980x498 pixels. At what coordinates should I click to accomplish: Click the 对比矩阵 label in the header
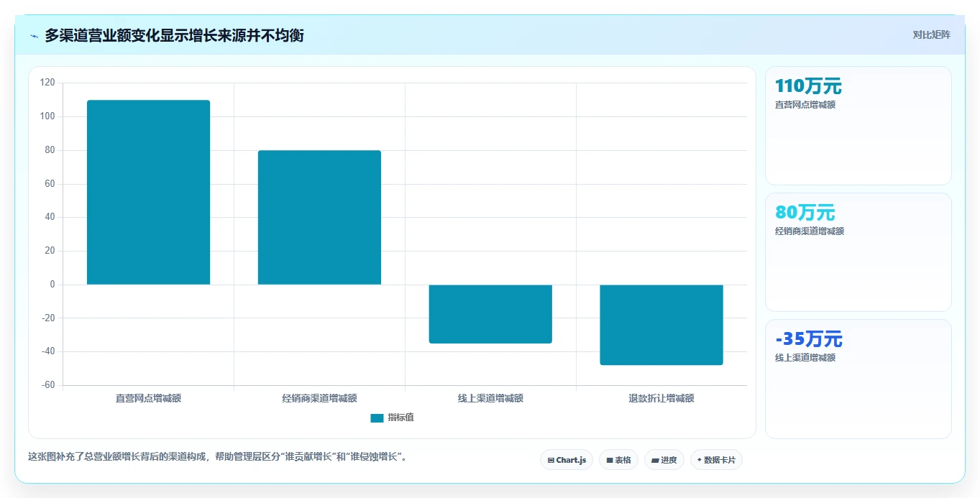(932, 35)
